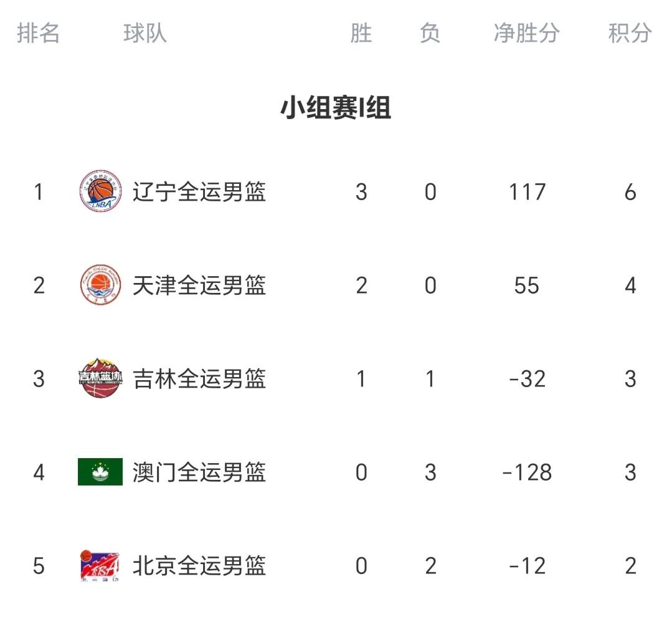Sort by 积分 column header
The image size is (672, 617).
click(630, 33)
